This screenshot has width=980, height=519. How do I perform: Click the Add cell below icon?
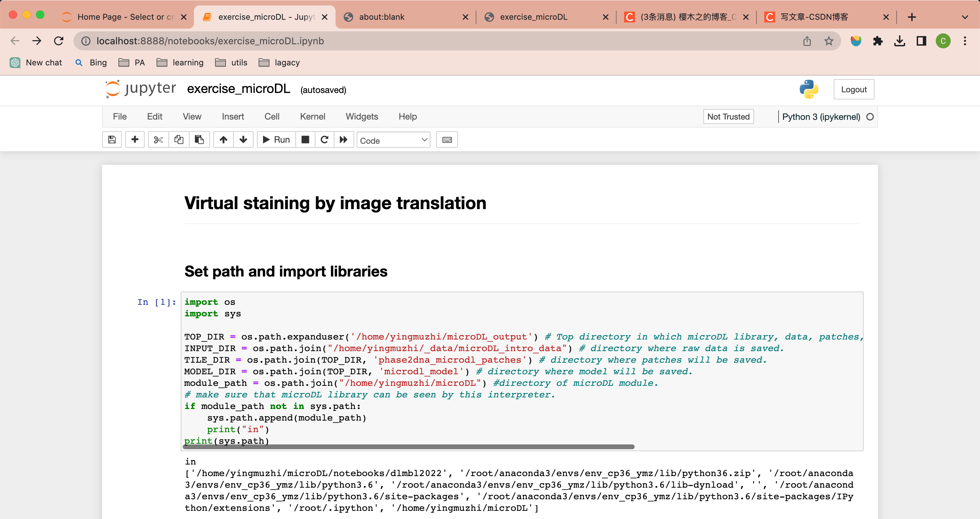coord(135,140)
